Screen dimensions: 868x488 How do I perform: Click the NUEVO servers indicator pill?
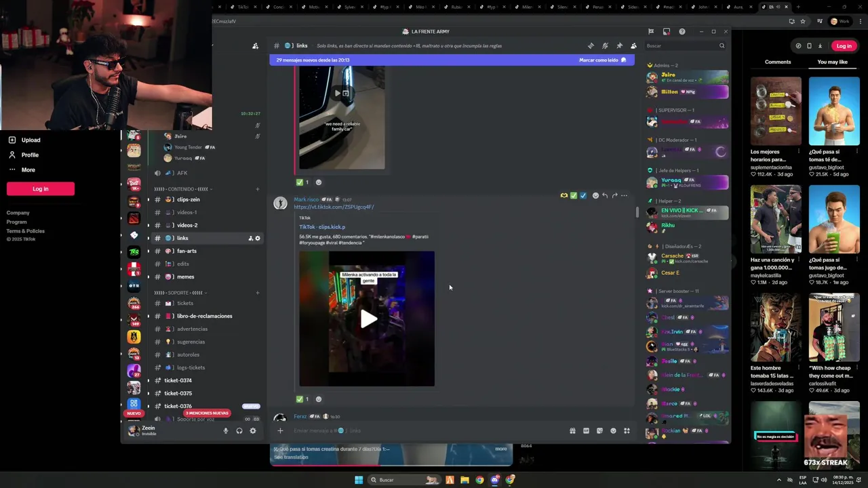coord(134,413)
